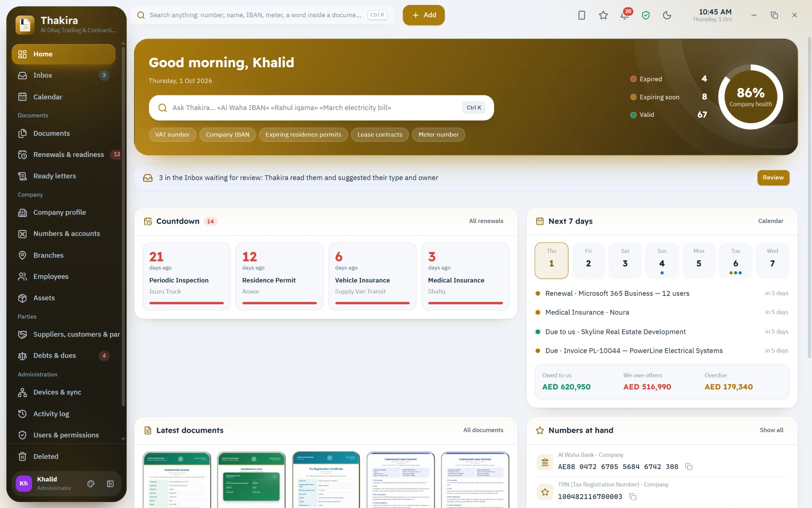812x508 pixels.
Task: Open Suppliers, customers & partners
Action: [67, 334]
